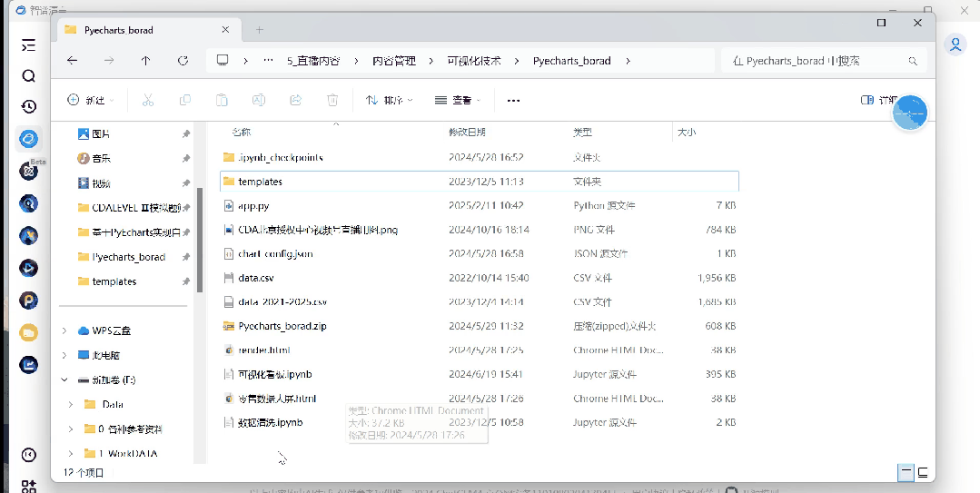Click the Share icon in toolbar
Screen dimensions: 980x493
295,100
